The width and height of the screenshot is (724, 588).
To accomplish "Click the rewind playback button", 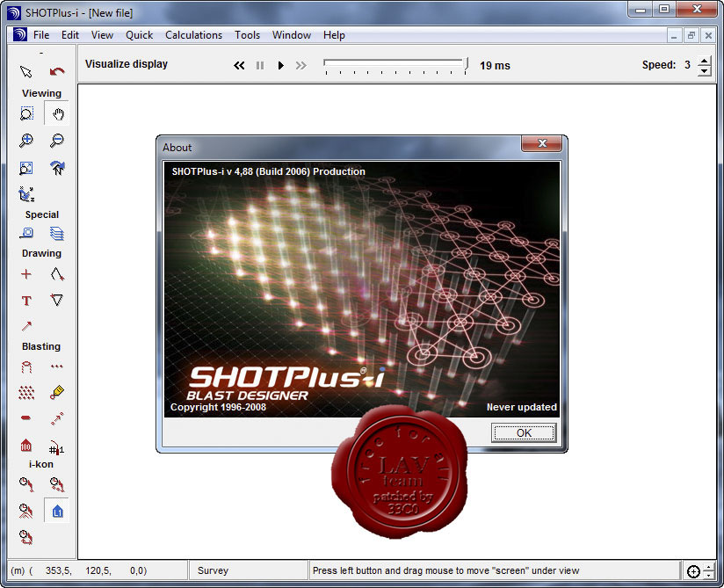I will click(x=239, y=66).
